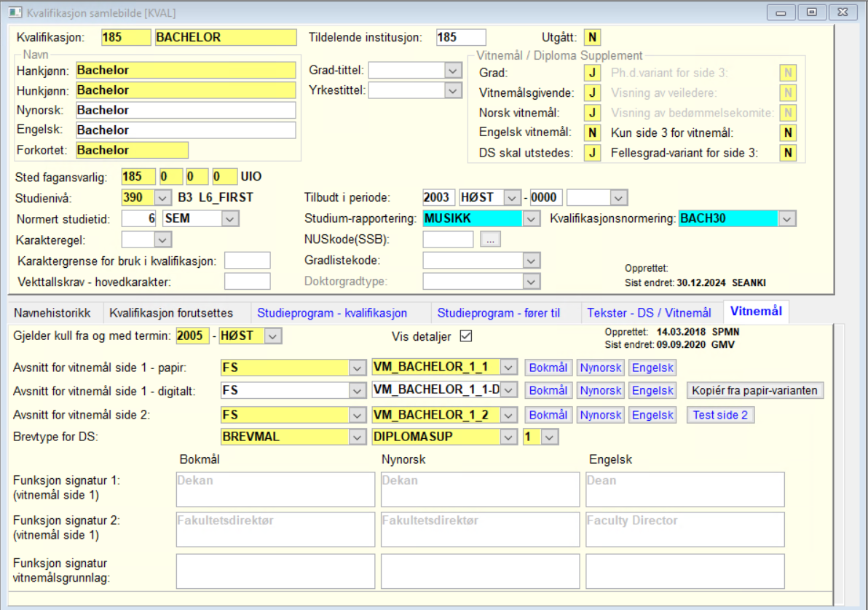Open the Grad-tittel dropdown

453,71
